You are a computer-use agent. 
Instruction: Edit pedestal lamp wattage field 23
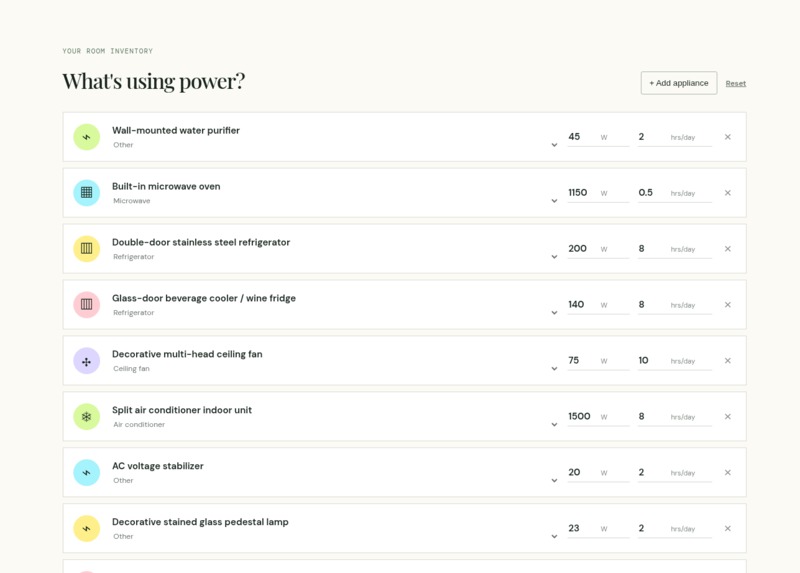coord(598,528)
